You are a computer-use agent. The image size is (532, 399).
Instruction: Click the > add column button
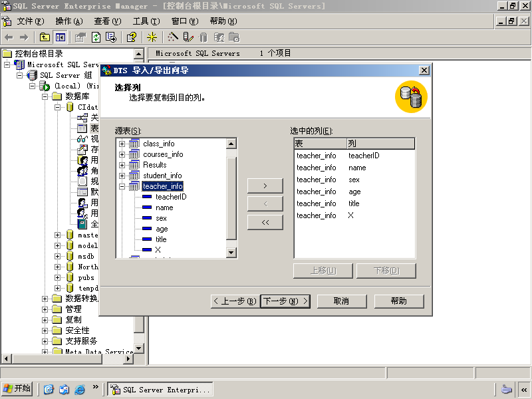pyautogui.click(x=265, y=186)
